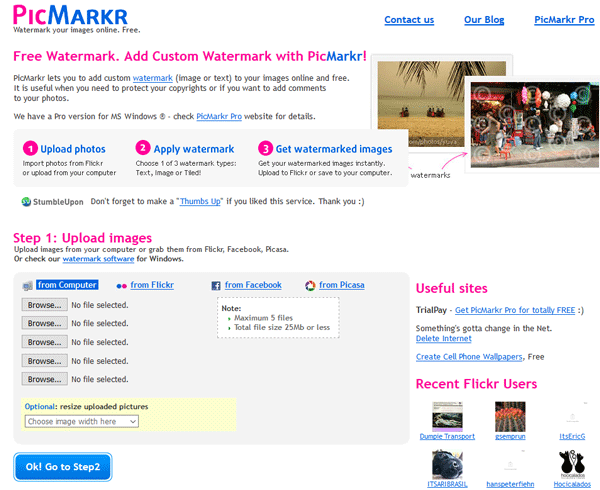Open the ItsEricG user link

[572, 436]
